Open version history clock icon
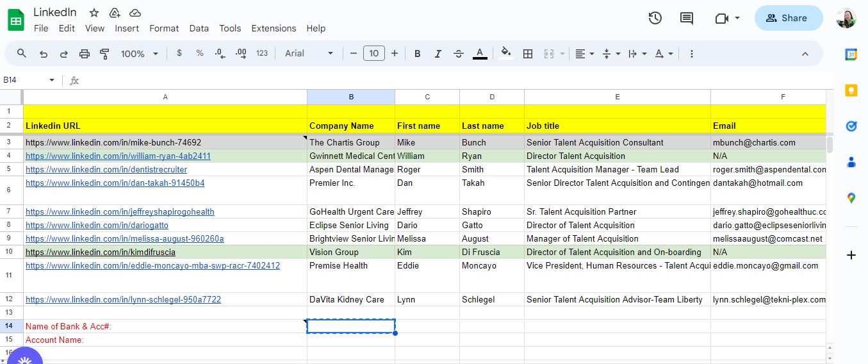This screenshot has width=868, height=364. [655, 18]
